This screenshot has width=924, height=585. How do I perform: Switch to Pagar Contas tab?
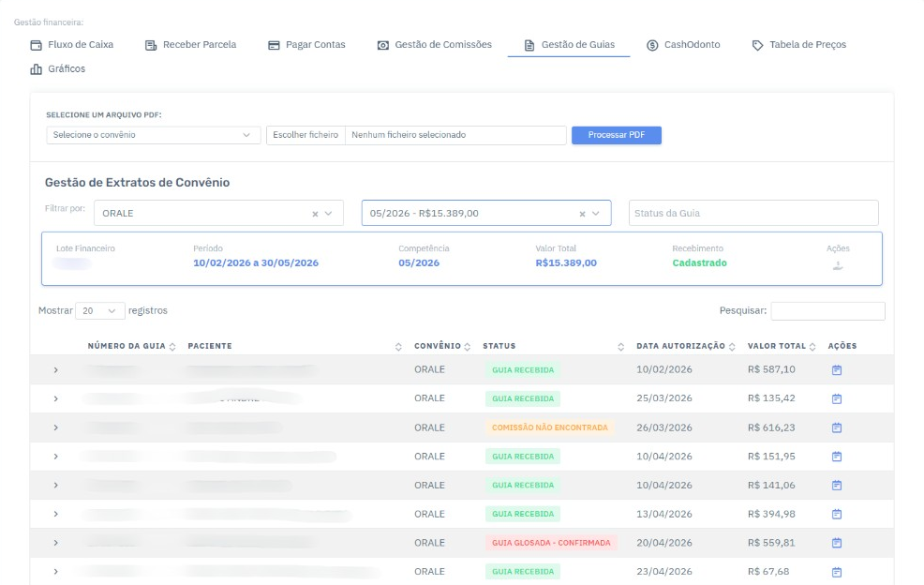306,45
